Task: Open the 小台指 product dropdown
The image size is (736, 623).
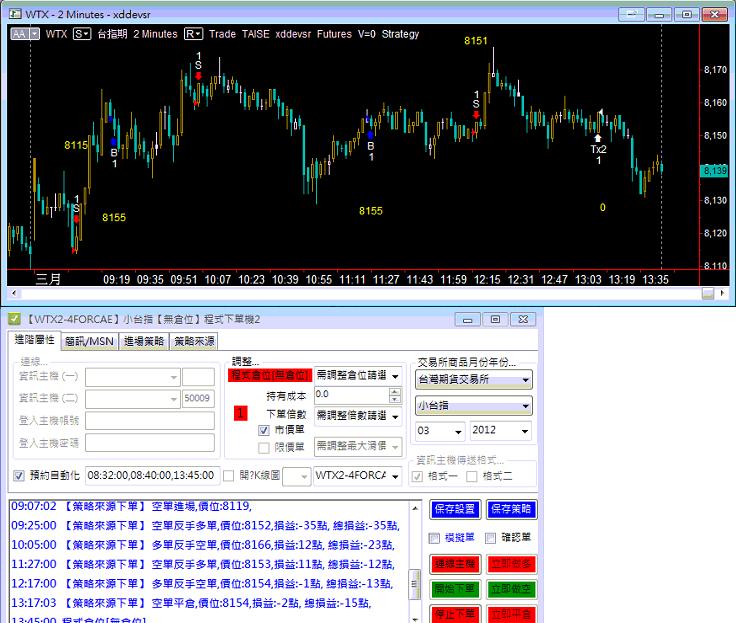Action: pos(474,406)
